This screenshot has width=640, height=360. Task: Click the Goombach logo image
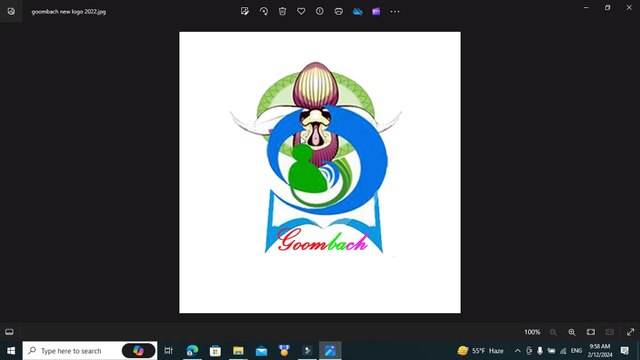point(320,172)
